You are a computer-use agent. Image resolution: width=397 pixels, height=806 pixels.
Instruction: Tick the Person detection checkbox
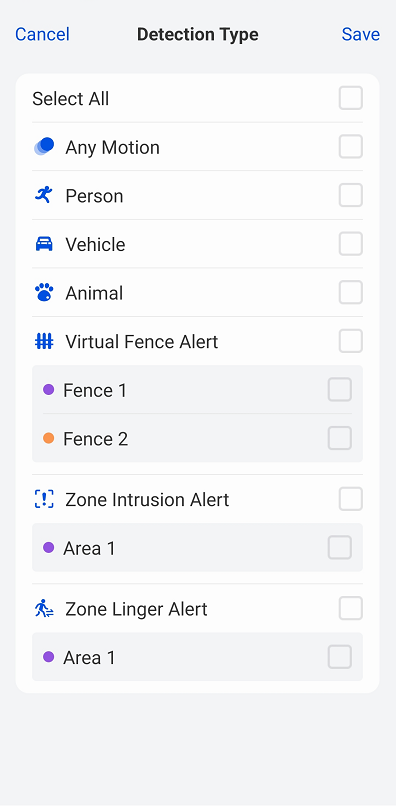(x=351, y=195)
